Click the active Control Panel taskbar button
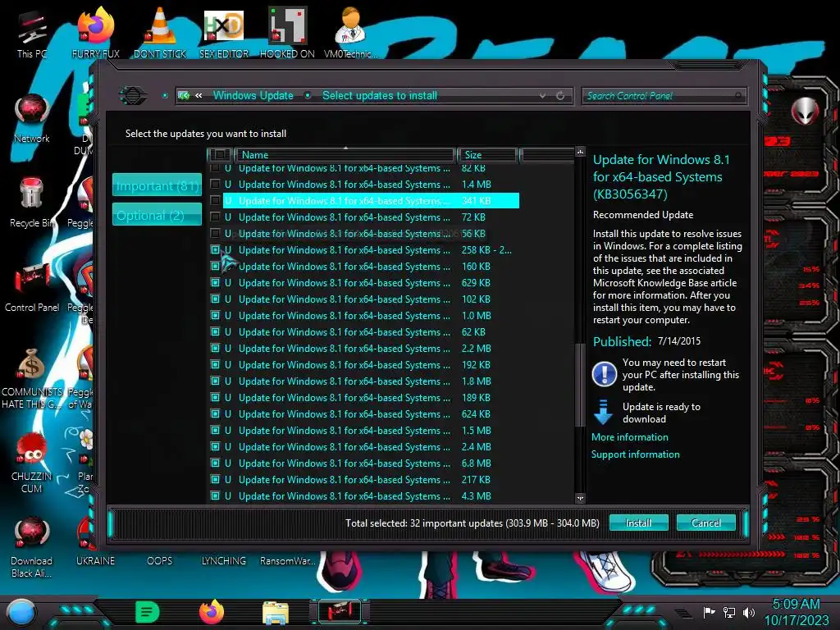This screenshot has width=840, height=630. (x=340, y=611)
